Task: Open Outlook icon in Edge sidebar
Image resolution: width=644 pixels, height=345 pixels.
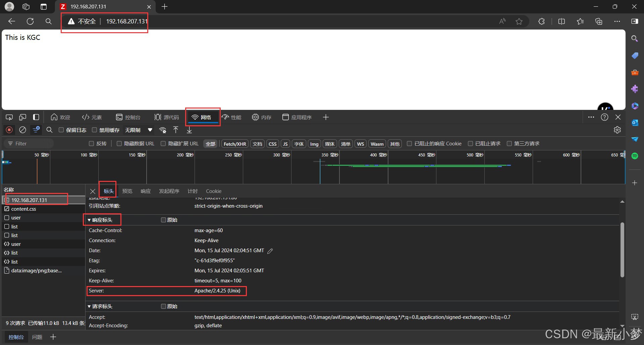Action: pyautogui.click(x=635, y=123)
